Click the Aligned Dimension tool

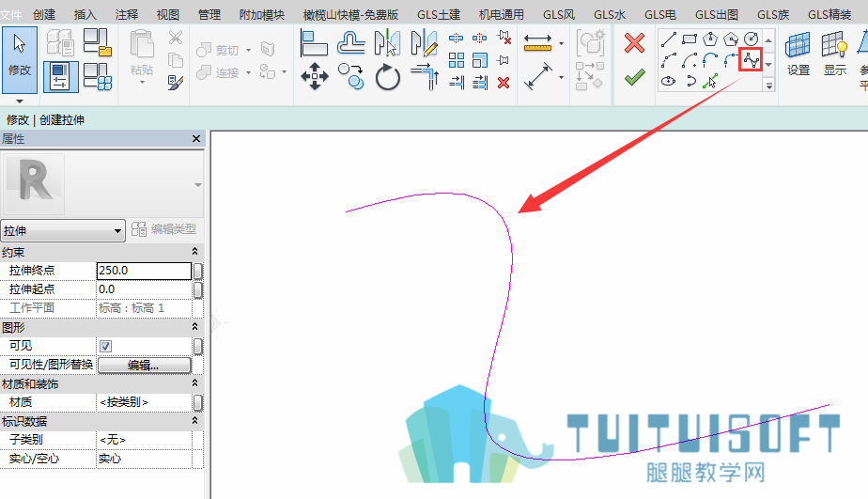click(x=537, y=76)
